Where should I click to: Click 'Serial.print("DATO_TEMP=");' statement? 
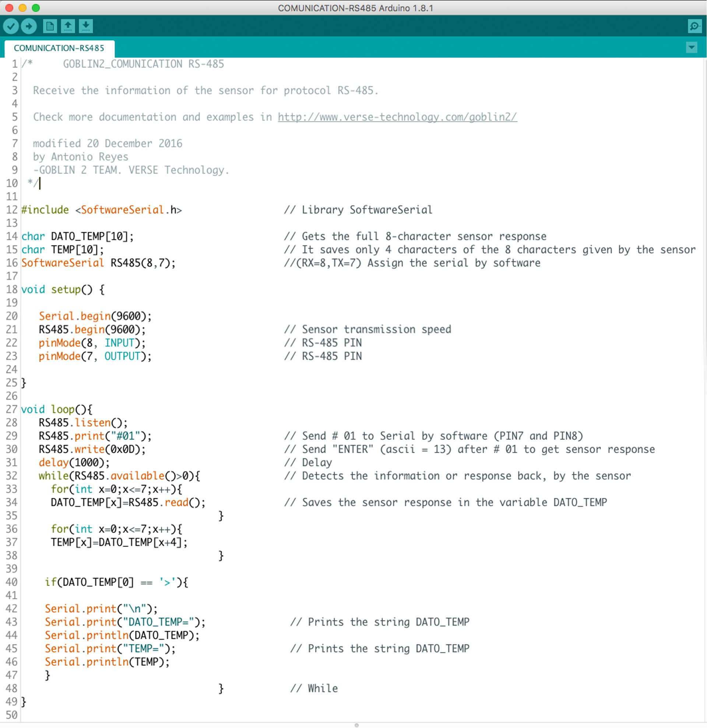tap(125, 622)
